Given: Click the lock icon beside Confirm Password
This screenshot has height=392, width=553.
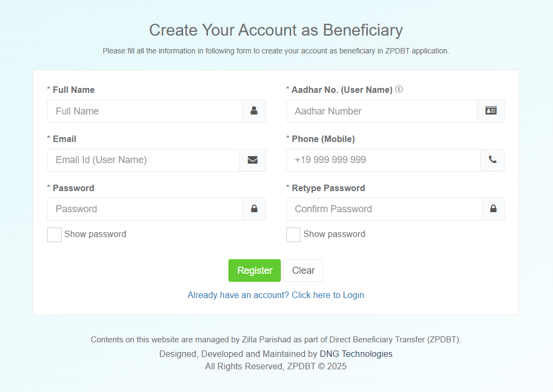Looking at the screenshot, I should click(x=493, y=209).
